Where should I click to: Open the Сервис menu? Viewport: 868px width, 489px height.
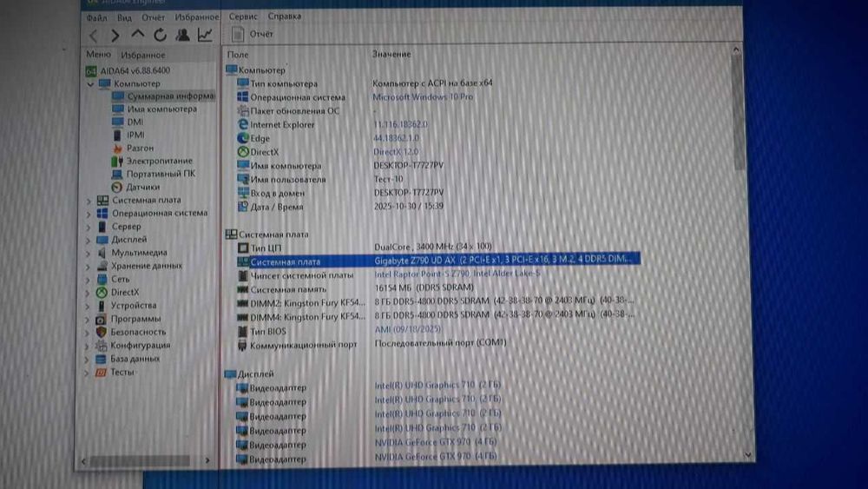point(243,17)
